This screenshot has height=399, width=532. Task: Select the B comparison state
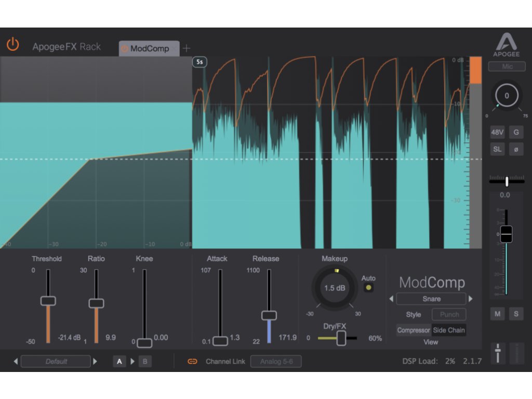145,362
